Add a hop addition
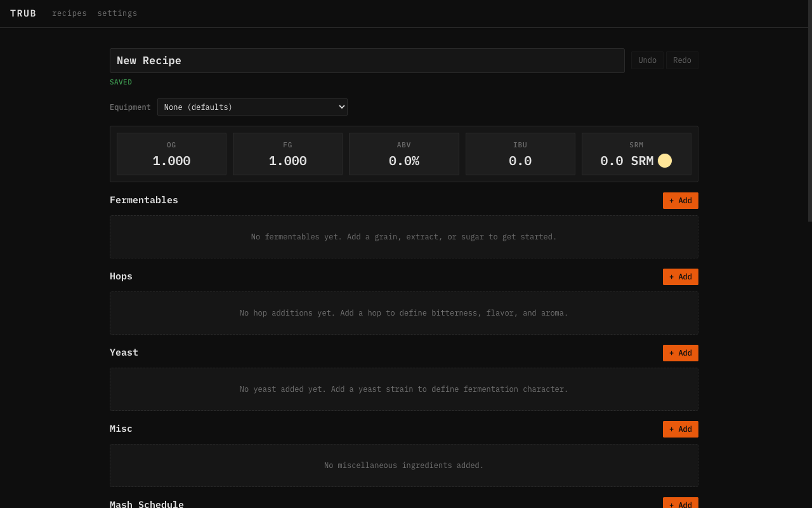This screenshot has width=812, height=508. [x=681, y=277]
